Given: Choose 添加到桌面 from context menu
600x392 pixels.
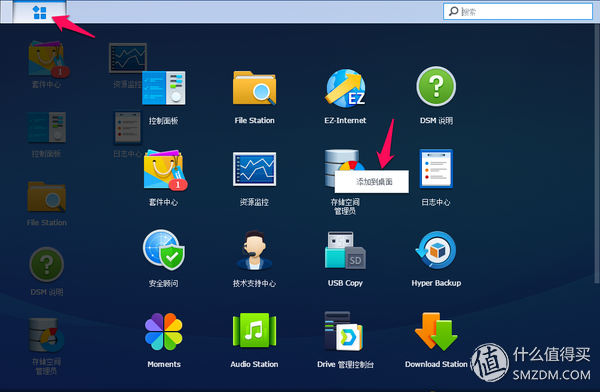Looking at the screenshot, I should coord(372,181).
